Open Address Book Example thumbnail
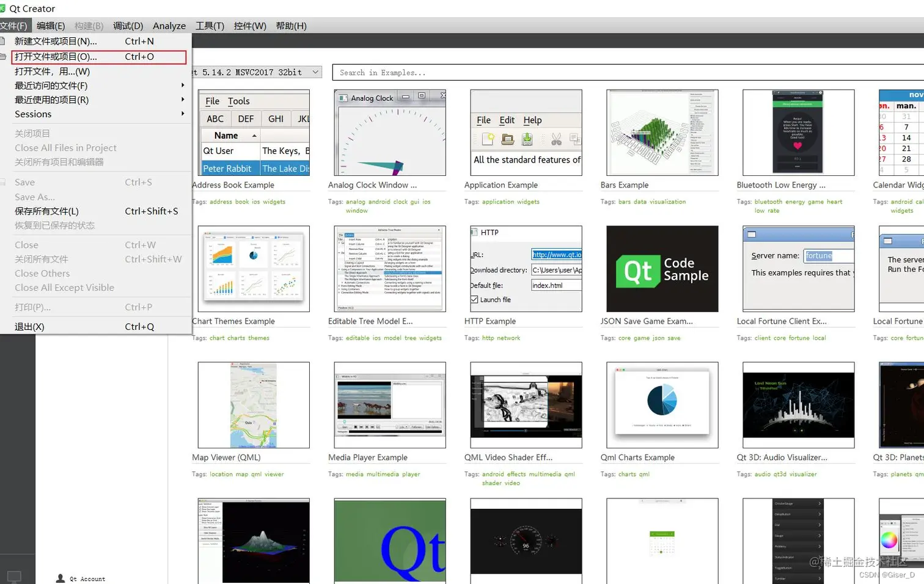 point(254,133)
